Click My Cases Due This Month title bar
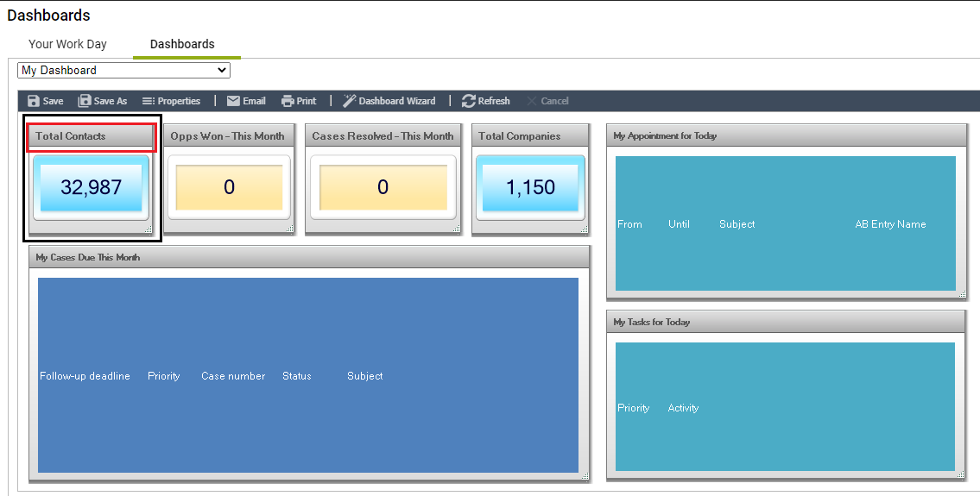Image resolution: width=980 pixels, height=496 pixels. (309, 257)
